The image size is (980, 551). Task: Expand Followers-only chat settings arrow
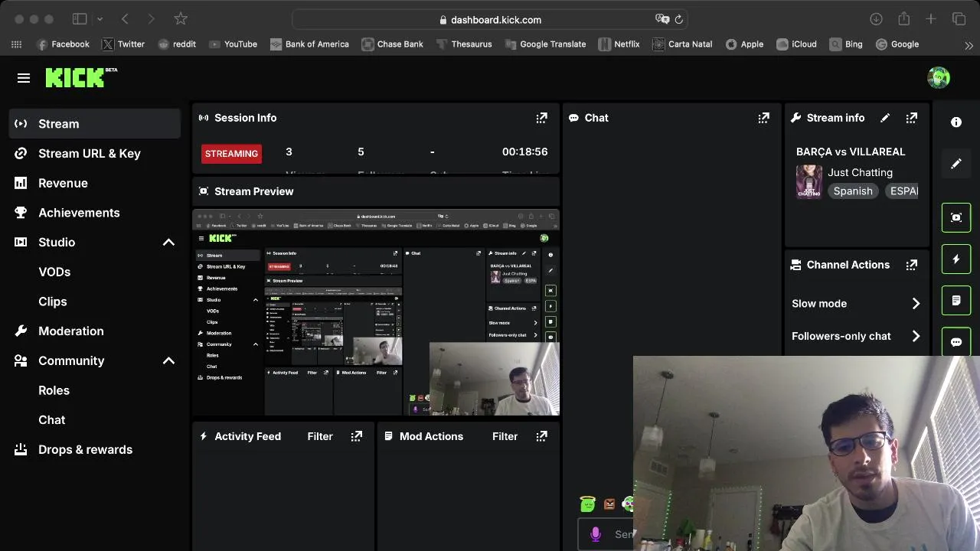pos(916,336)
